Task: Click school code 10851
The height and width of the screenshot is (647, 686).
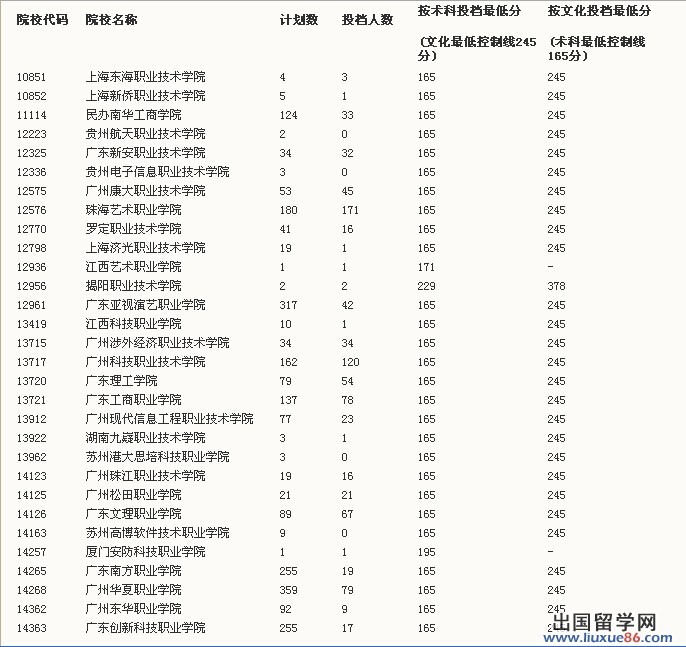Action: (32, 77)
